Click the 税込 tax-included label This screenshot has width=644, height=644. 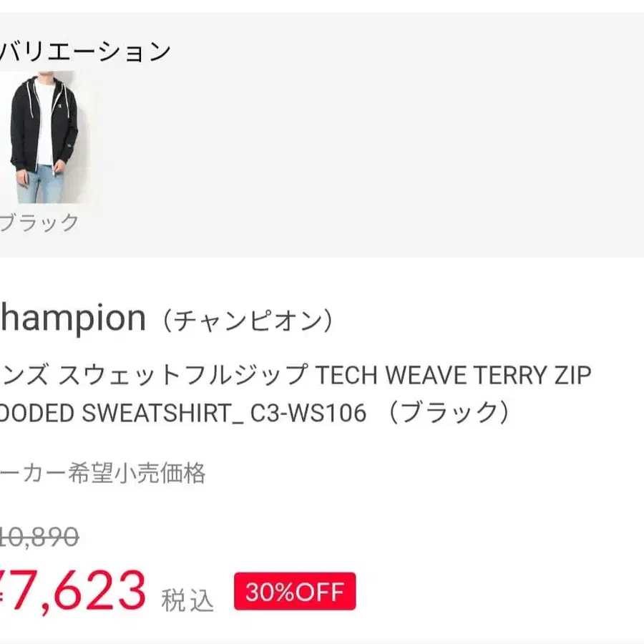187,600
